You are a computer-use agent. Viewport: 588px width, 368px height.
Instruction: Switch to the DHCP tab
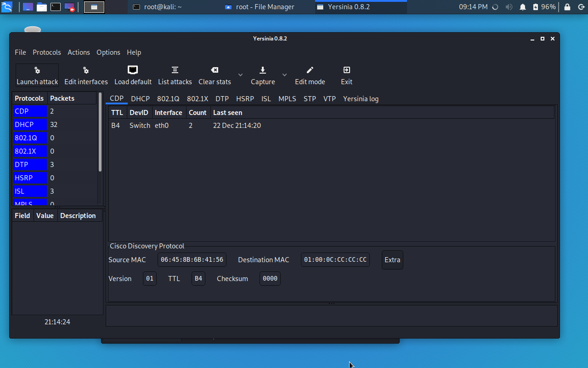pos(140,99)
